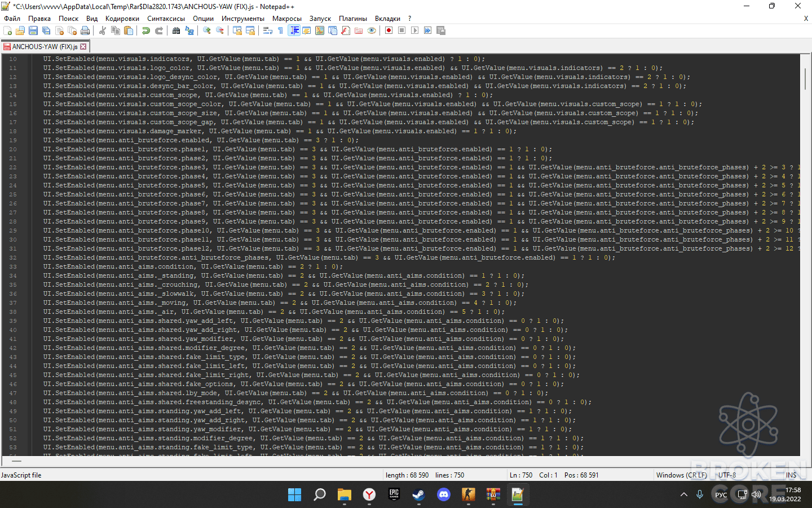The width and height of the screenshot is (812, 508).
Task: Cut selection with the scissors icon
Action: click(x=103, y=30)
